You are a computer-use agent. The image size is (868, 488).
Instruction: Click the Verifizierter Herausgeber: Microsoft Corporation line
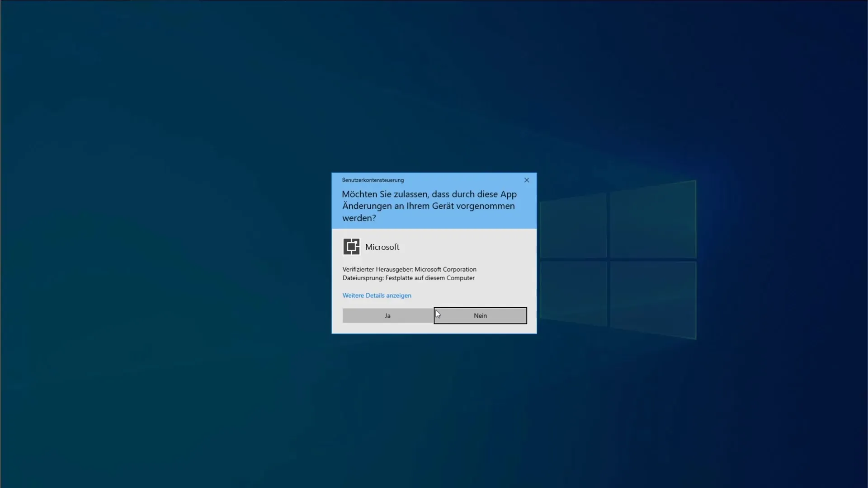409,269
